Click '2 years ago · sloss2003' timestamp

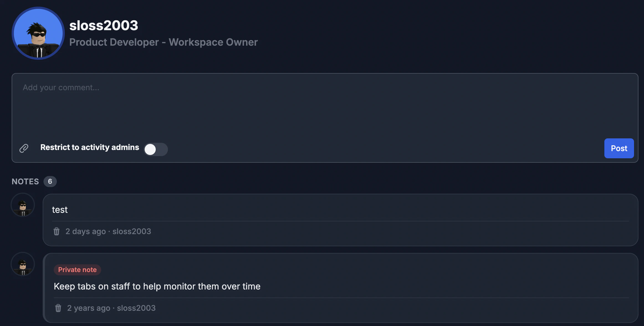pos(111,308)
